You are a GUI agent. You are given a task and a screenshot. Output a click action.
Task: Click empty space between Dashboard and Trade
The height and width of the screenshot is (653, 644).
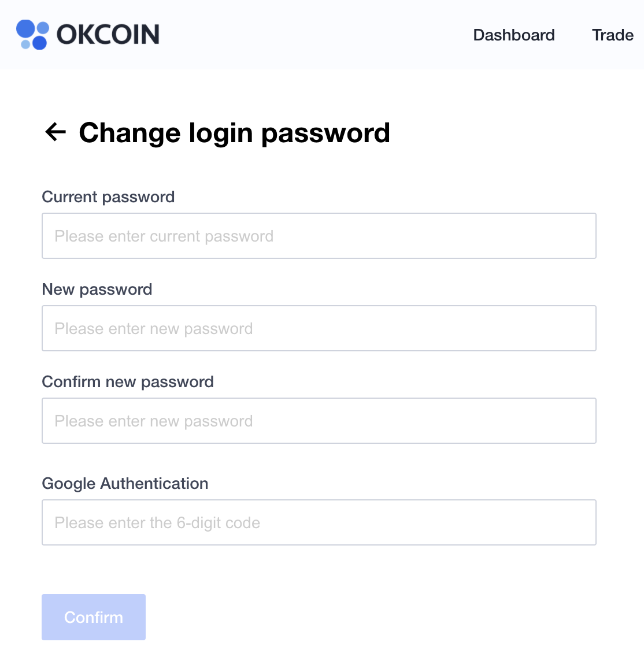573,35
